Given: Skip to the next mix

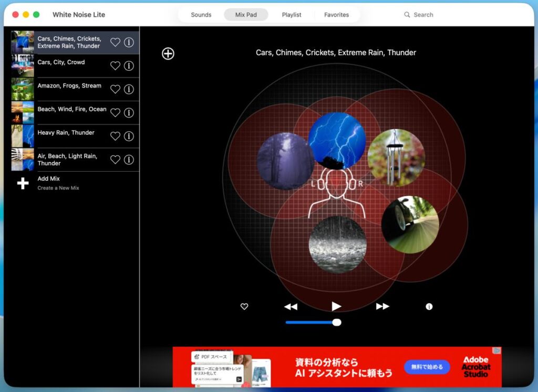Looking at the screenshot, I should tap(382, 306).
